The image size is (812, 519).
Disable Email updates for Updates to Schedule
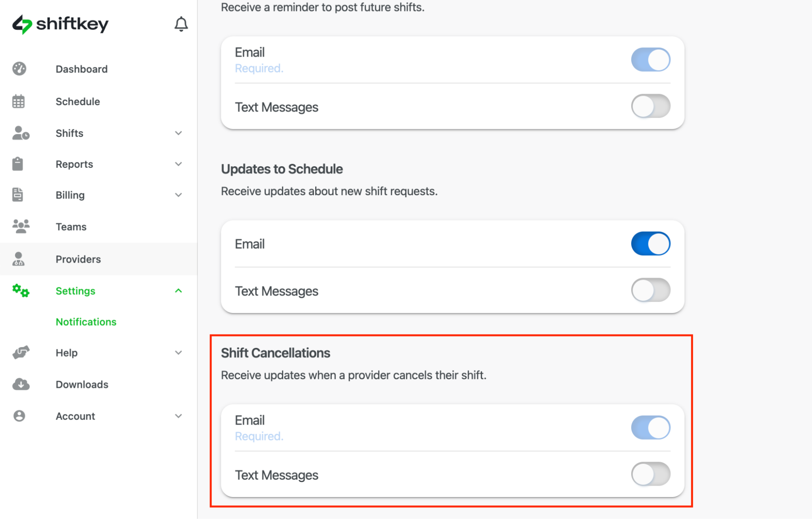point(650,243)
